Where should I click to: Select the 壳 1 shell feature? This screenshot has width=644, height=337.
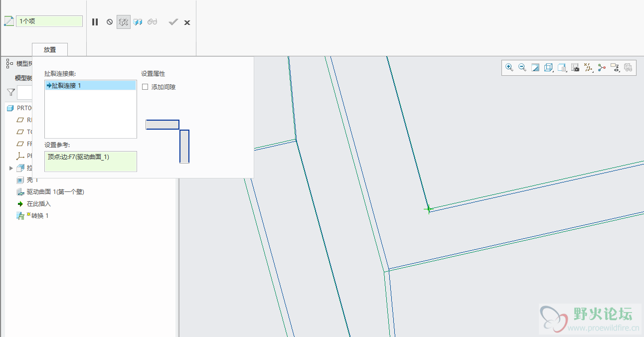[27, 180]
